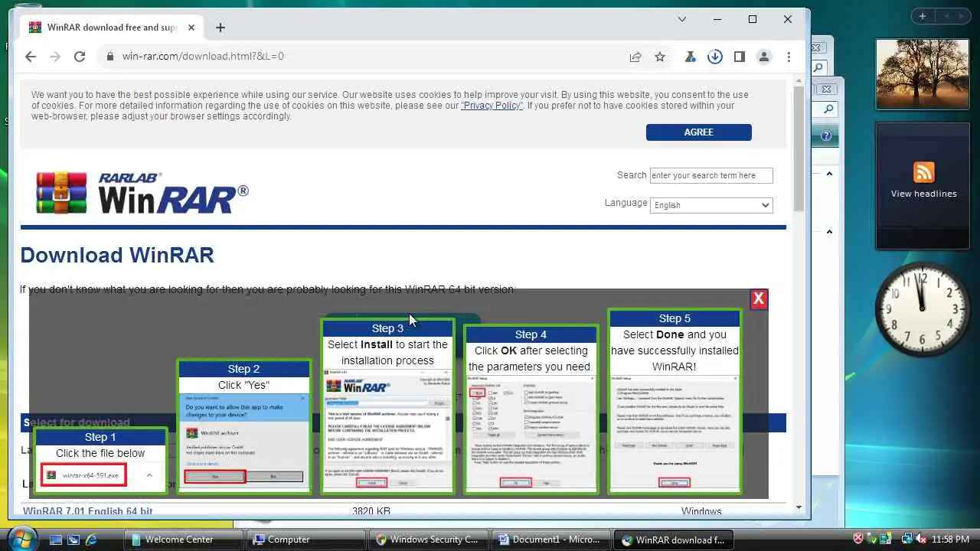Viewport: 980px width, 551px height.
Task: Click the Download WinRAR heading
Action: pyautogui.click(x=117, y=256)
